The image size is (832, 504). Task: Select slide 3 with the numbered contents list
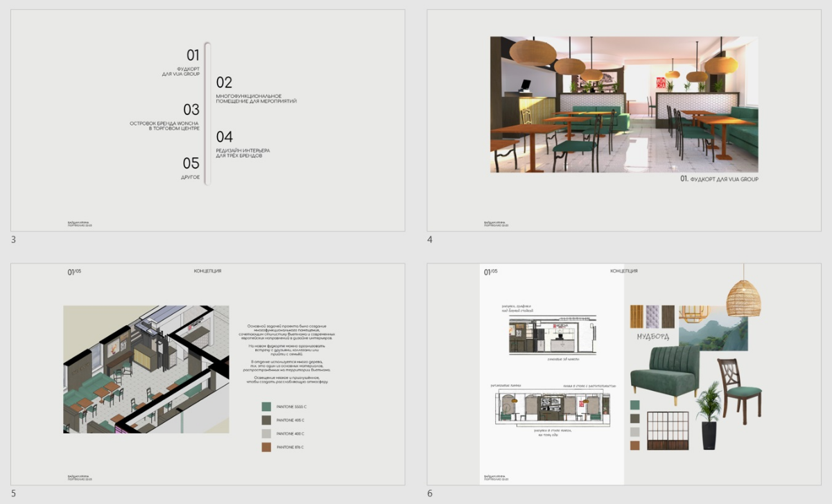207,120
